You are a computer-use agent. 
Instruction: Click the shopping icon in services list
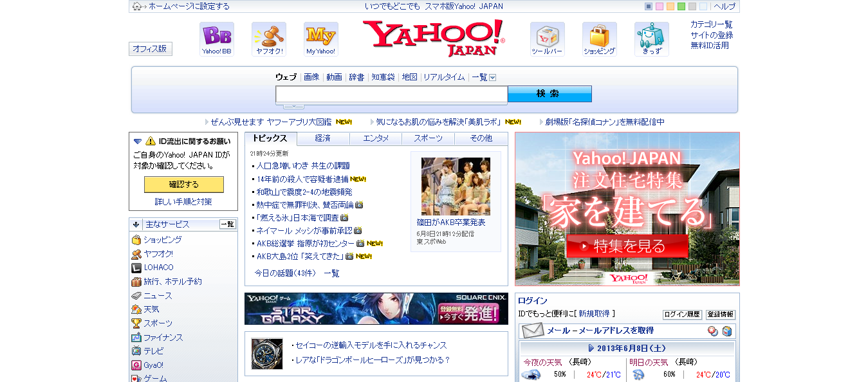click(x=136, y=240)
